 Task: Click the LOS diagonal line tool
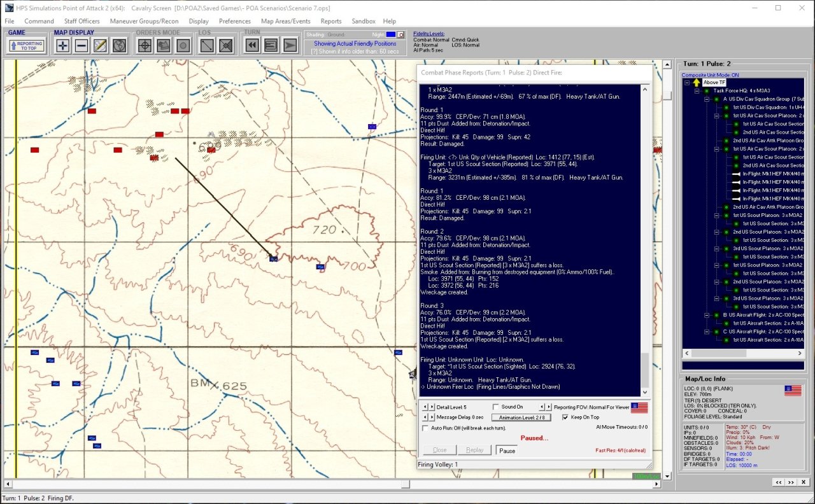[206, 45]
